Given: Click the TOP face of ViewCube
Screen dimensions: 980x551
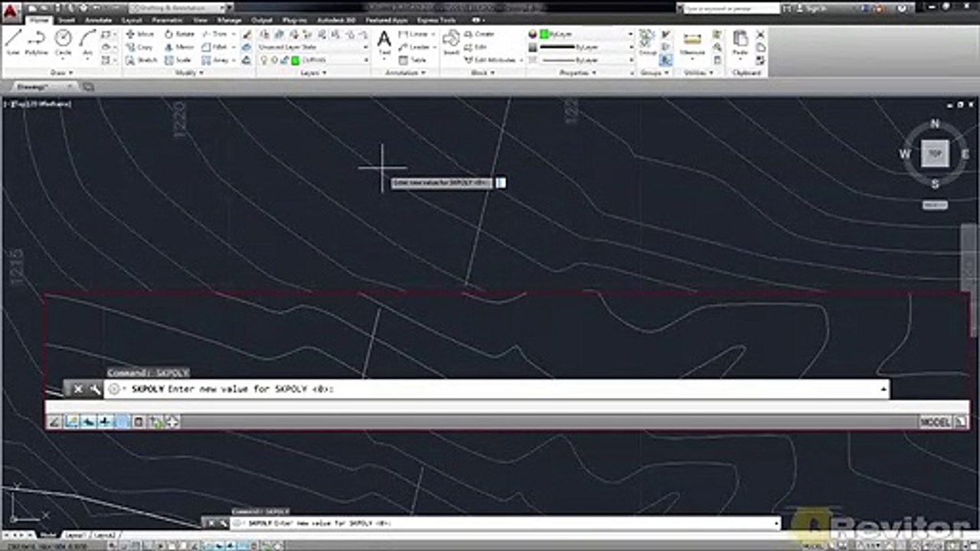Looking at the screenshot, I should click(934, 154).
